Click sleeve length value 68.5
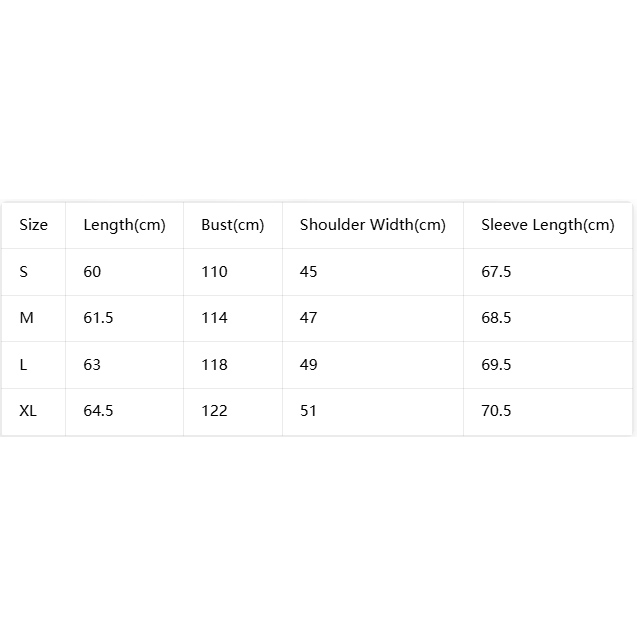The width and height of the screenshot is (637, 637). (x=496, y=318)
